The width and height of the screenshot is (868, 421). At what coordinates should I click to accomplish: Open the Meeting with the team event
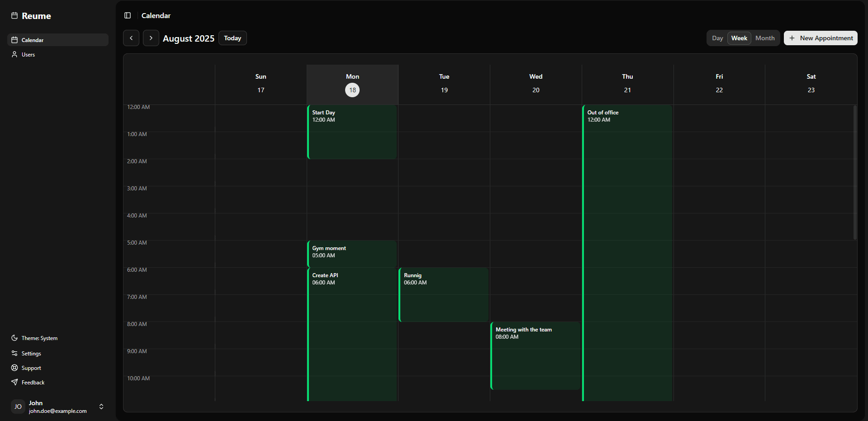click(536, 355)
